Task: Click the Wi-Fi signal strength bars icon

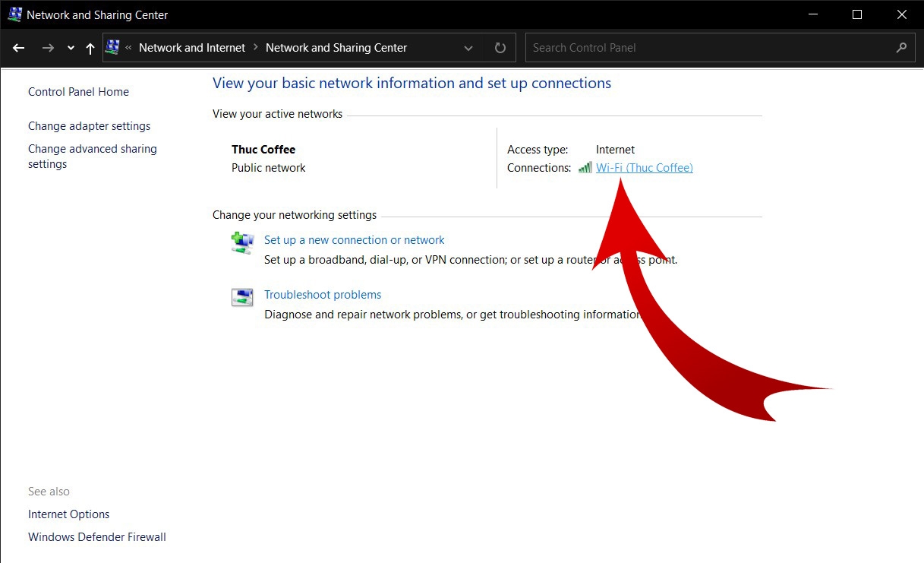Action: click(585, 167)
